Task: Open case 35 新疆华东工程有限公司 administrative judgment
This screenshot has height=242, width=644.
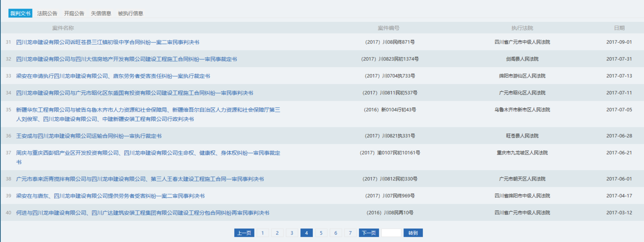Action: click(x=148, y=110)
